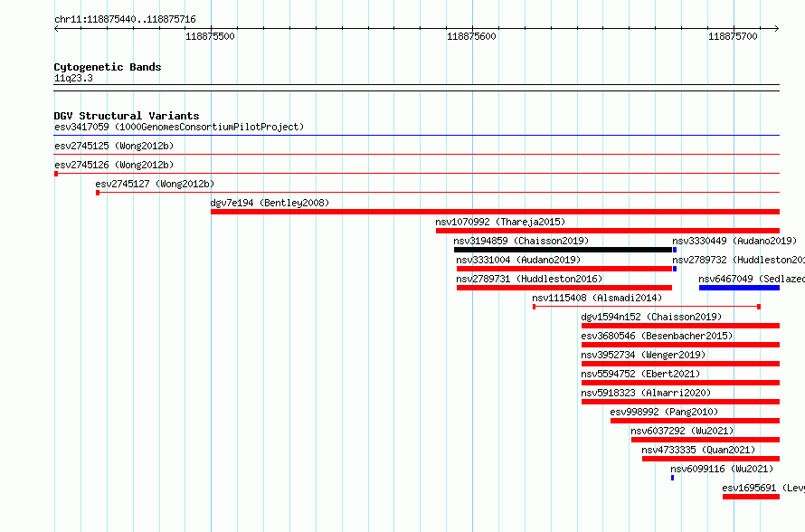Click the red bar of nsv5918323

coord(680,402)
